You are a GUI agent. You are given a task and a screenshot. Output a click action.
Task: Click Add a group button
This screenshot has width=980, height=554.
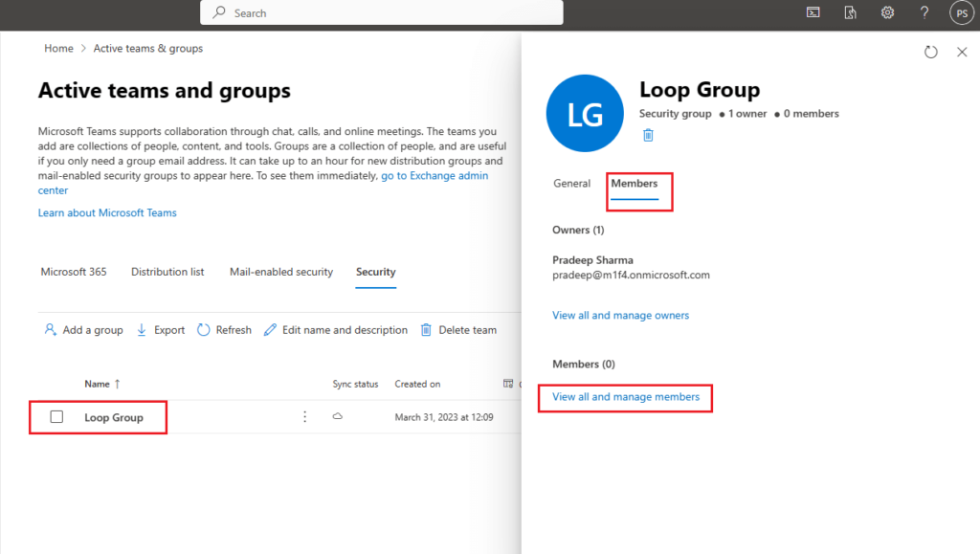84,330
